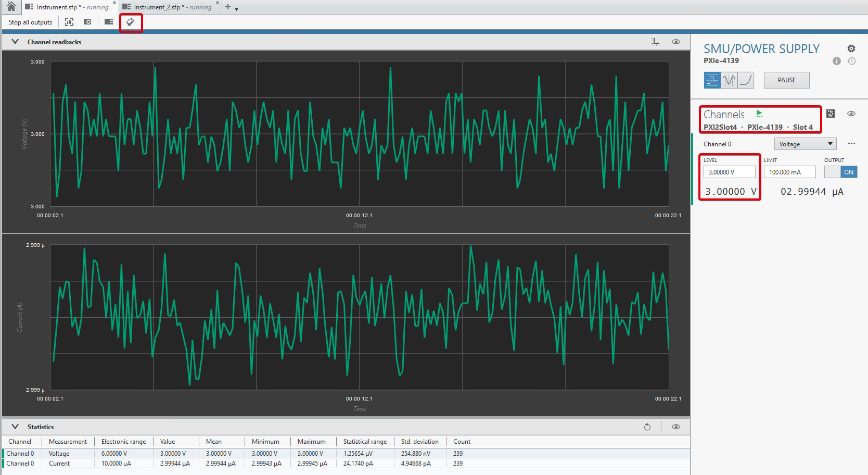Close the Instrument.sfp tab

pyautogui.click(x=114, y=3)
